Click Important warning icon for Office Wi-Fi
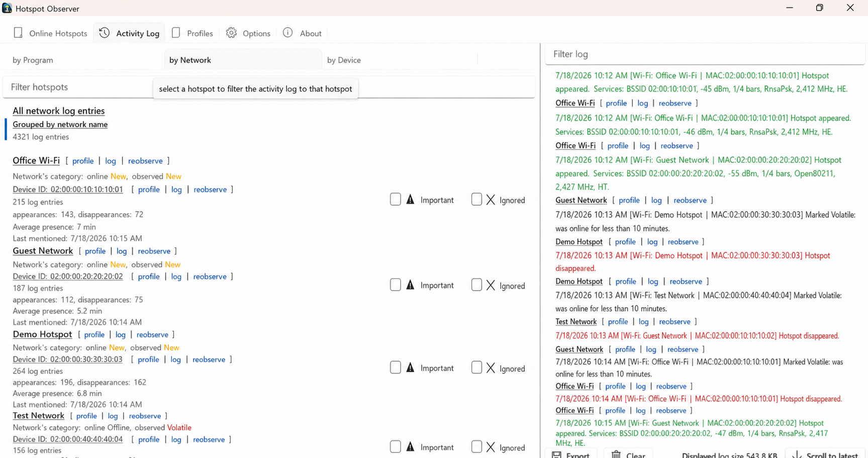The width and height of the screenshot is (868, 458). (x=411, y=200)
